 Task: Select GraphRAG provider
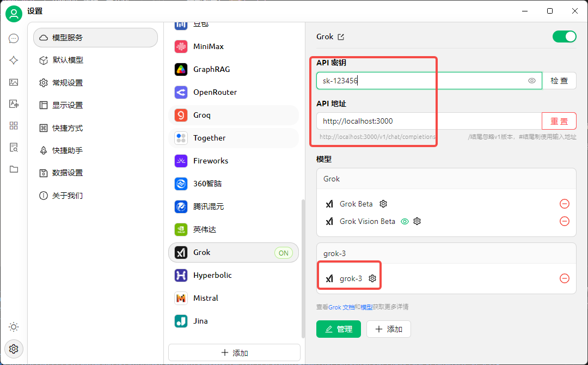[x=234, y=69]
